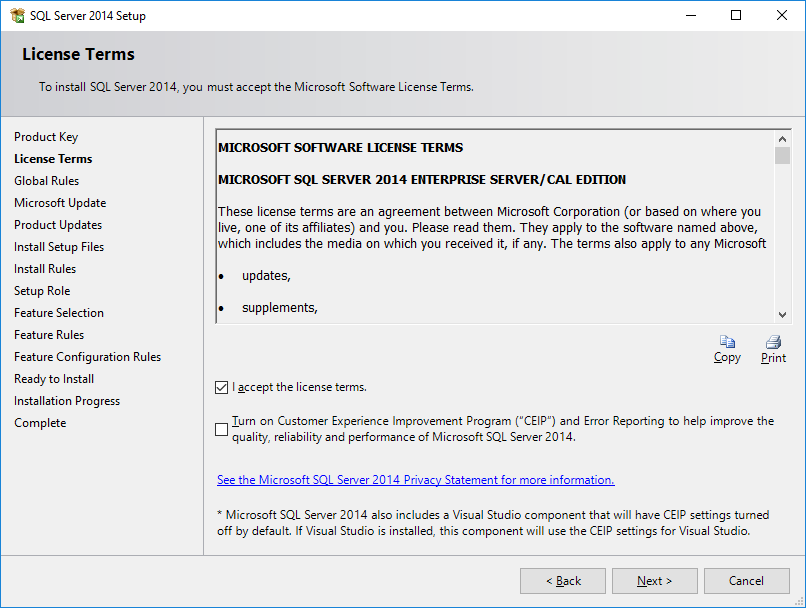
Task: Go back with the Back button
Action: coord(563,581)
